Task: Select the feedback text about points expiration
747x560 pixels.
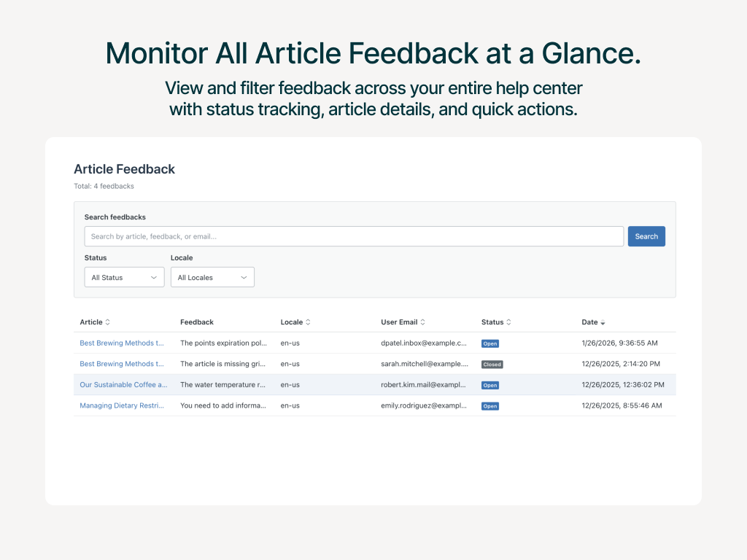Action: (222, 343)
